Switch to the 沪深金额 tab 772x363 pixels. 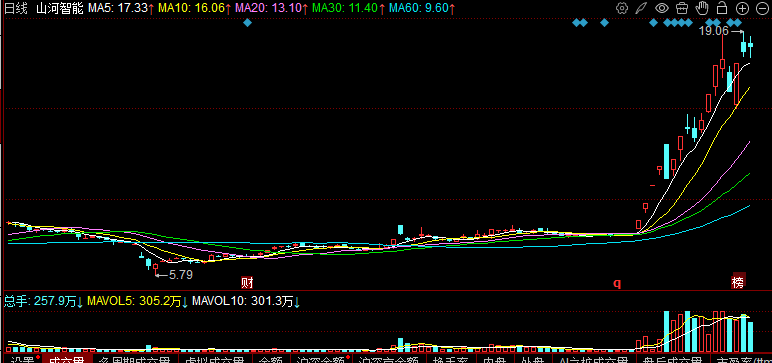321,359
